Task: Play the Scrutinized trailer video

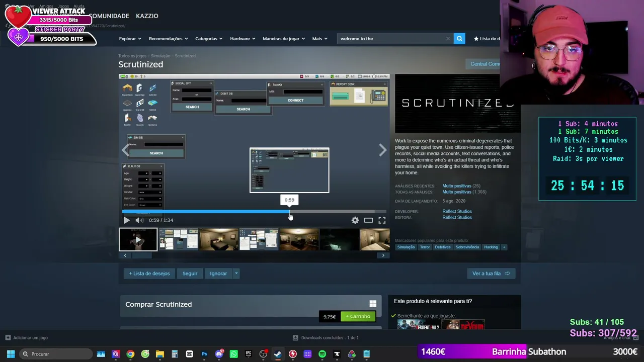Action: tap(126, 220)
